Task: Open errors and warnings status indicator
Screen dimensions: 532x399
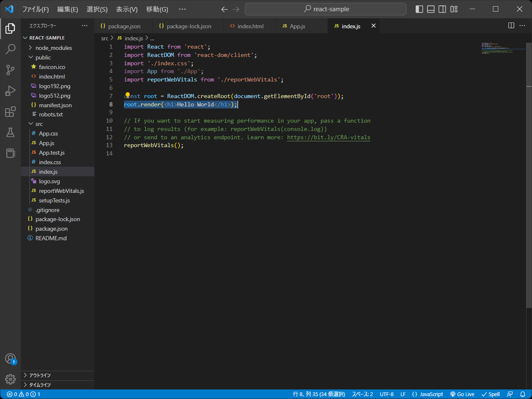Action: [x=24, y=394]
